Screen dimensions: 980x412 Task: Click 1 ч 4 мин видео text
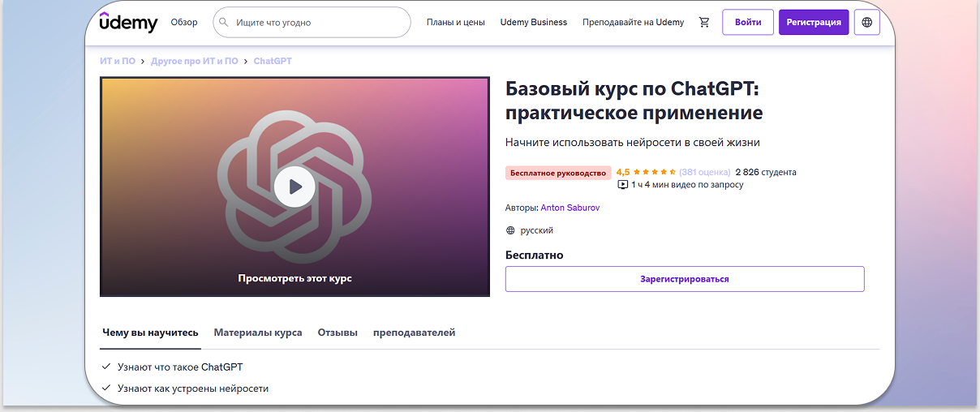[x=687, y=185]
